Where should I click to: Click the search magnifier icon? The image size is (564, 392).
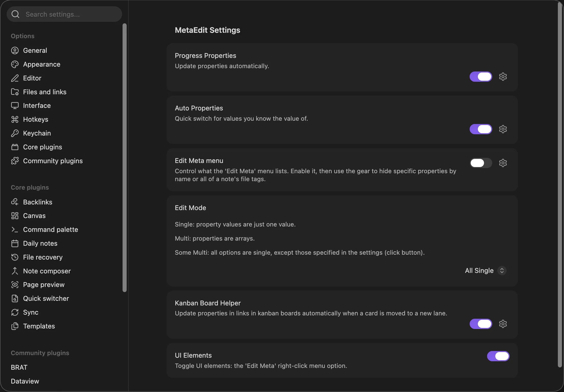15,14
